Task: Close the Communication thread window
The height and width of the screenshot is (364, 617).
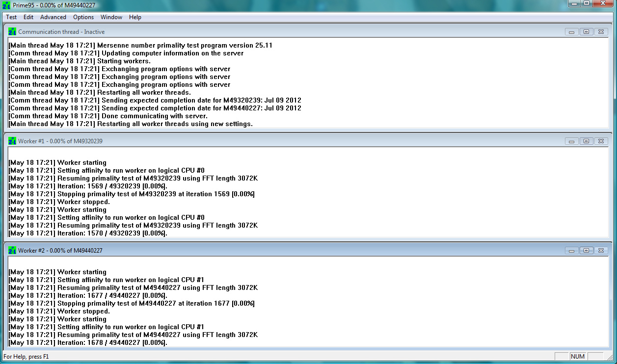Action: pos(601,32)
